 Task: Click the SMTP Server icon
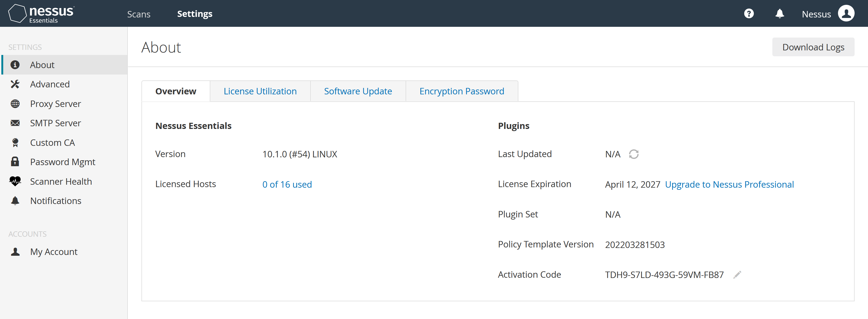click(15, 123)
